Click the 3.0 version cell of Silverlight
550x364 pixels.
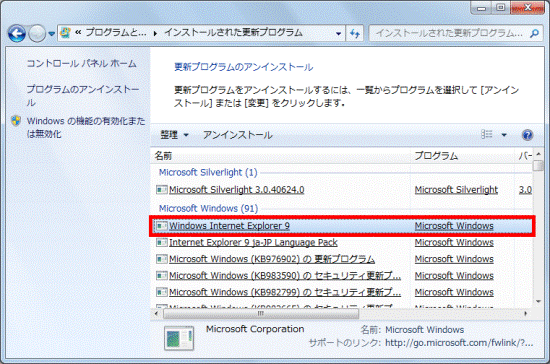click(525, 190)
